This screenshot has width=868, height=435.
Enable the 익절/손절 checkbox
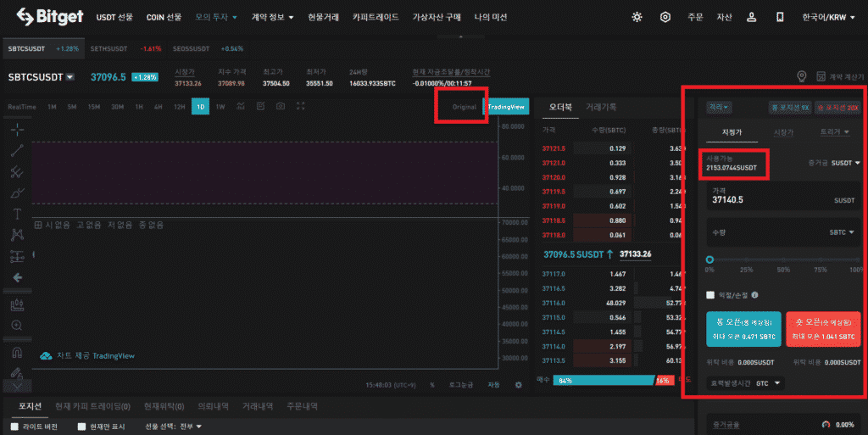click(x=710, y=295)
